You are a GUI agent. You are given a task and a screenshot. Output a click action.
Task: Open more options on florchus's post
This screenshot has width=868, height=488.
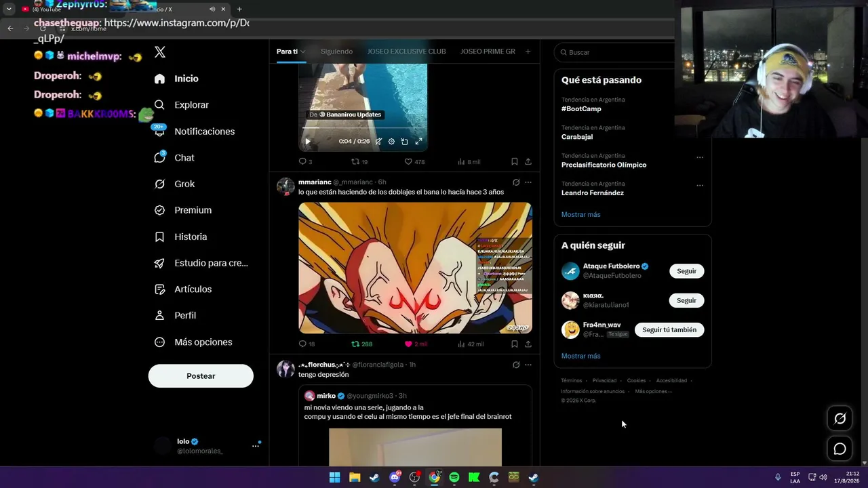[x=528, y=365]
